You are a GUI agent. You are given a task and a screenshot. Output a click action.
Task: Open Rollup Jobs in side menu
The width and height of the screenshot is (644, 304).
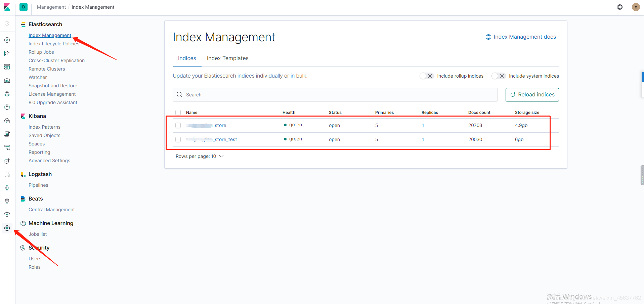[x=41, y=52]
